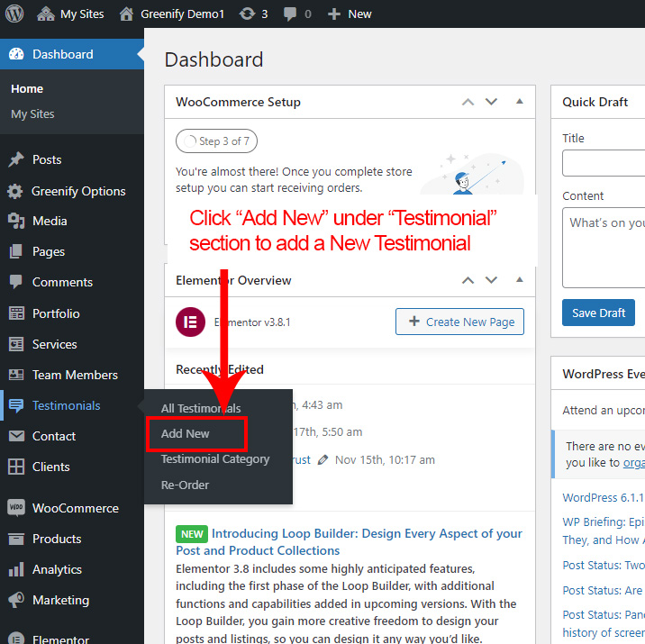Image resolution: width=645 pixels, height=644 pixels.
Task: Move WooCommerce Setup panel down
Action: [491, 102]
